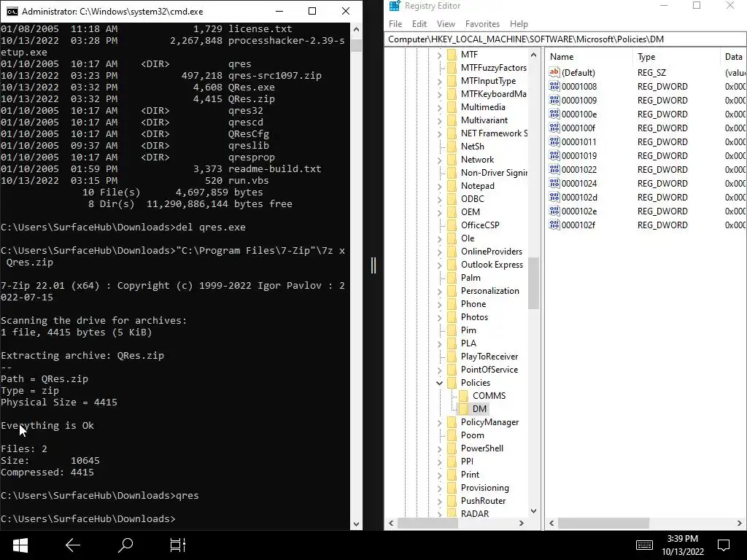Click the cmd.exe title bar icon
Viewport: 747px width, 560px height.
click(x=12, y=12)
